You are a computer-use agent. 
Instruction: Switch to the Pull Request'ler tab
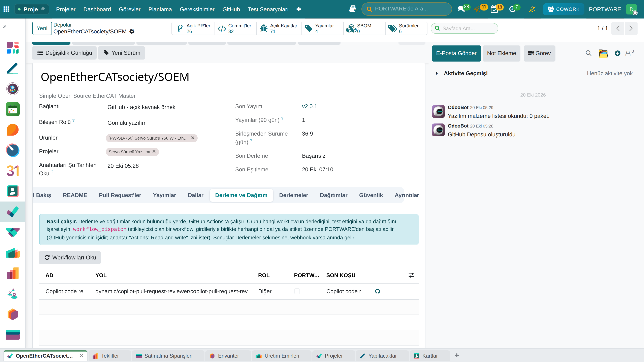click(x=120, y=195)
